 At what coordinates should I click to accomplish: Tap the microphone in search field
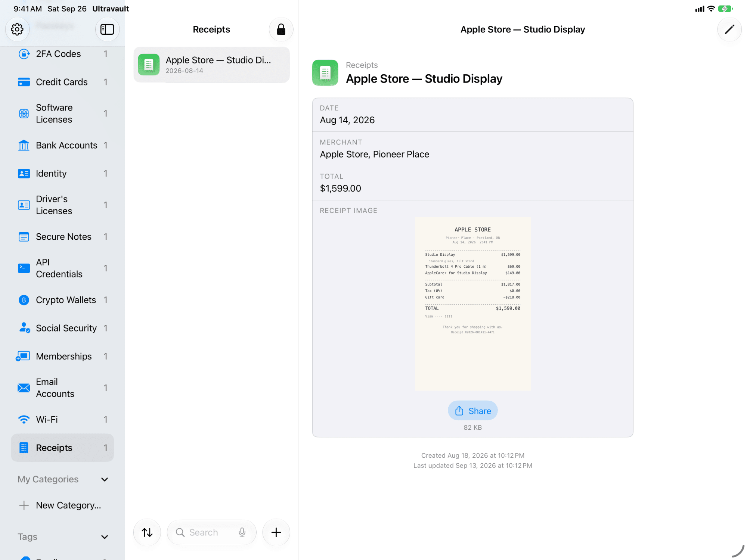(242, 532)
